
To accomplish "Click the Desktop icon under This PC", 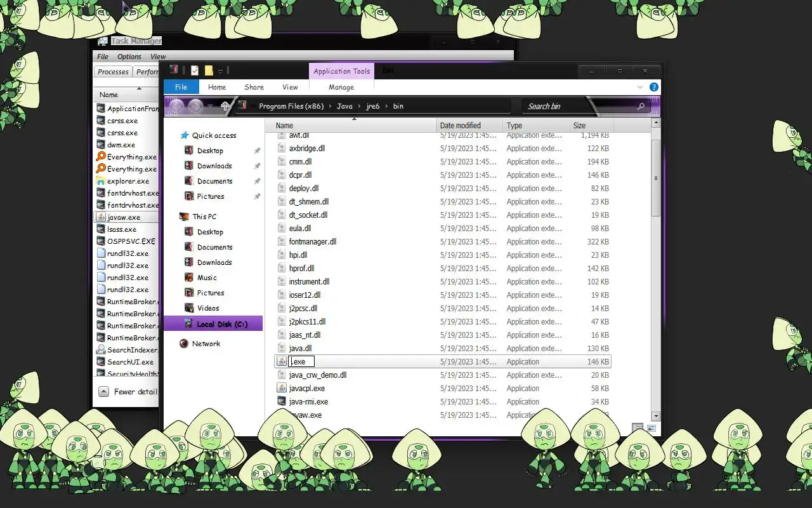I will pyautogui.click(x=188, y=232).
